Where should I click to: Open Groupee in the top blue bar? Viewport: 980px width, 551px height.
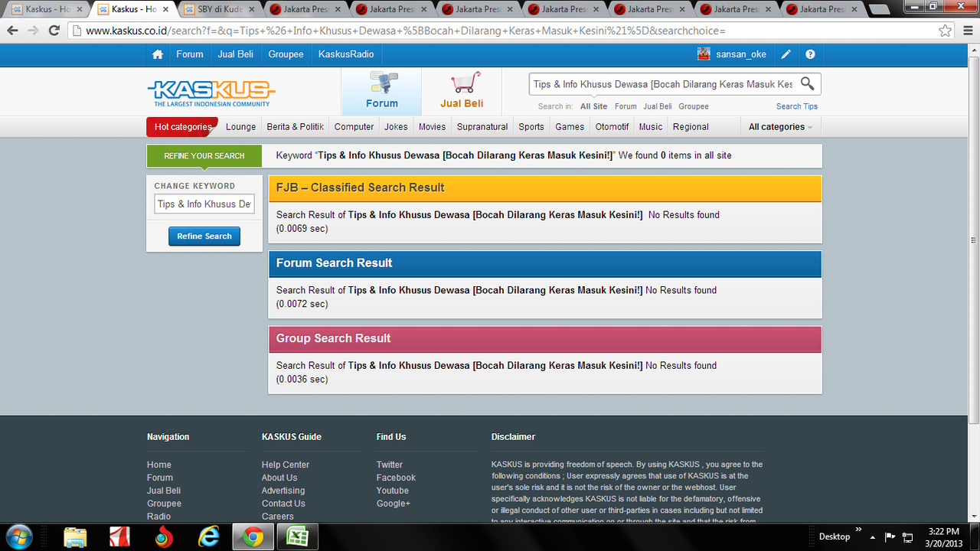[286, 54]
